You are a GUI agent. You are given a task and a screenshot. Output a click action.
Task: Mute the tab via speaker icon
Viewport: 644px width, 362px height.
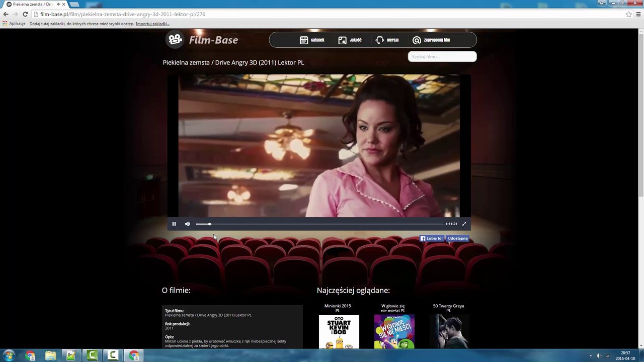58,4
